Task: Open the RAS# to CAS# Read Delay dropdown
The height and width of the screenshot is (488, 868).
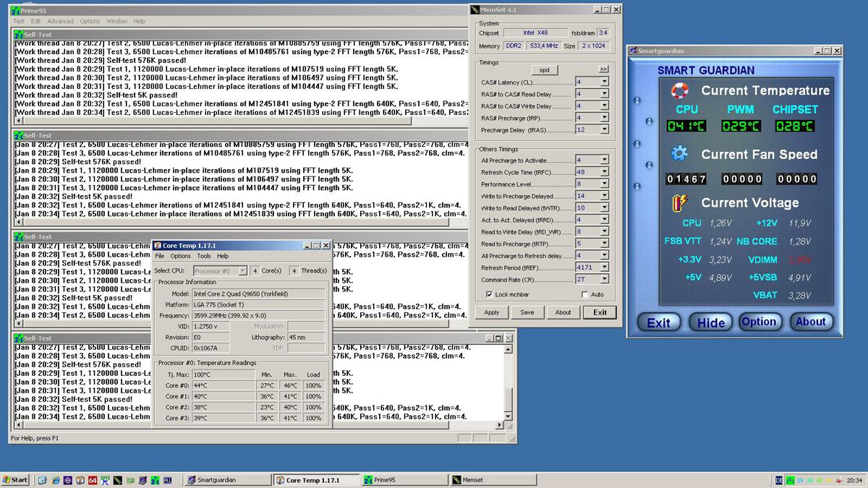Action: click(604, 94)
